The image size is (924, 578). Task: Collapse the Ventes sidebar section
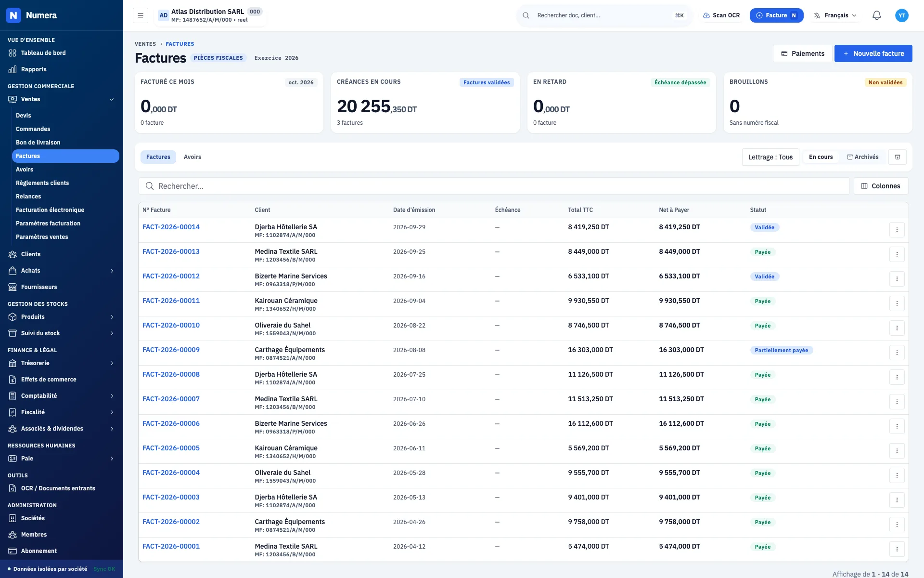pyautogui.click(x=62, y=99)
